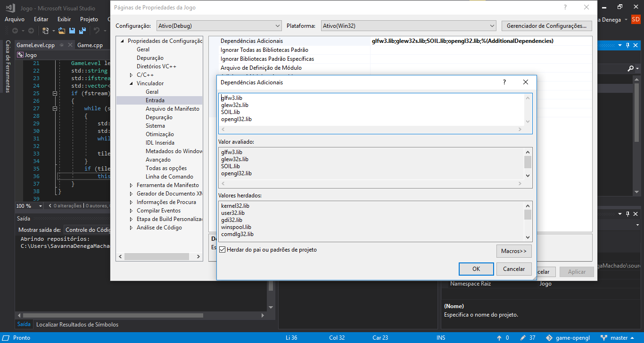Close the Dependências Adicionais dialog

click(x=526, y=82)
